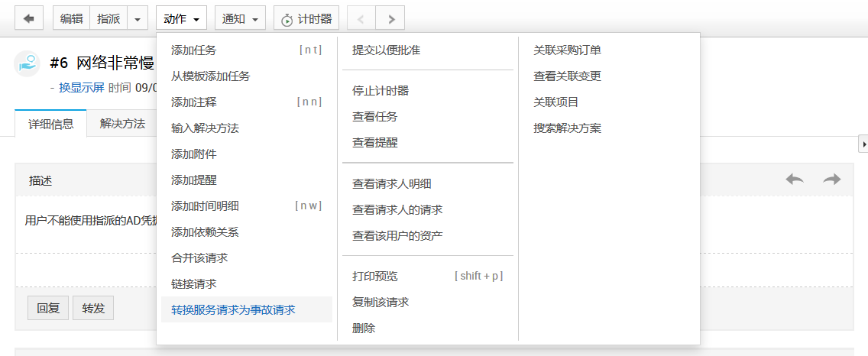Click the request type avatar icon
The image size is (868, 356).
pos(28,63)
